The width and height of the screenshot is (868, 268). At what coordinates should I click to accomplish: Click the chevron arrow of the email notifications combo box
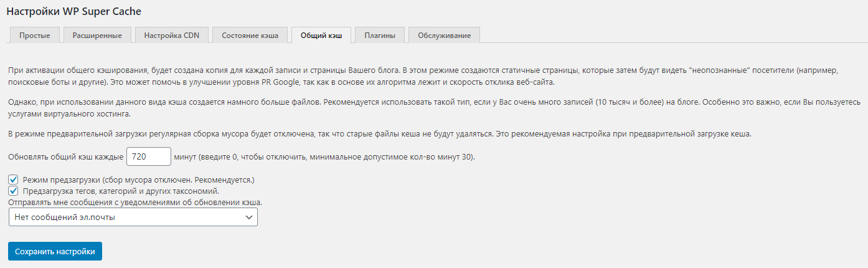[x=249, y=217]
